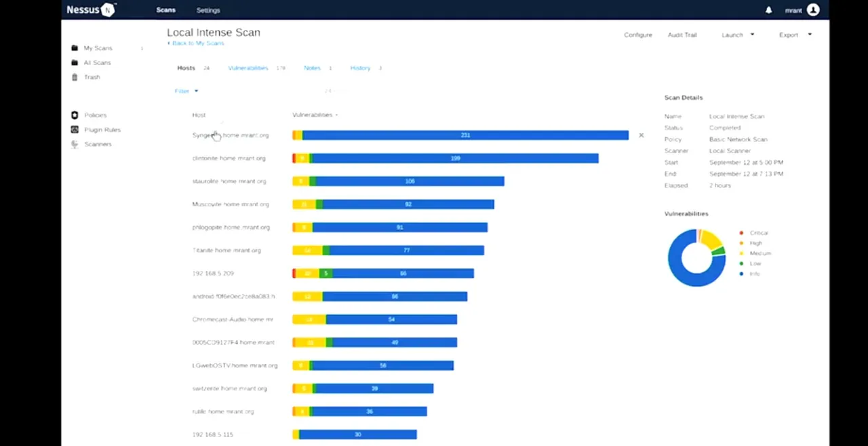Follow the Back to My Scans link

click(x=195, y=43)
